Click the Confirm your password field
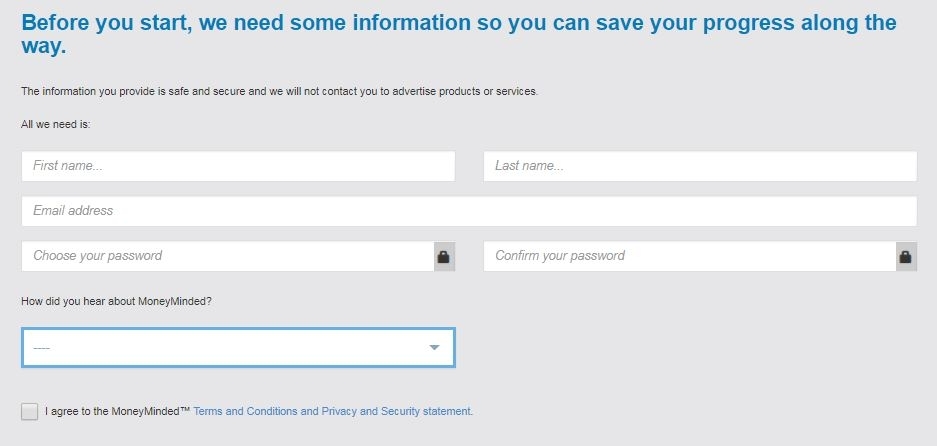Viewport: 937px width, 446px height. [690, 256]
